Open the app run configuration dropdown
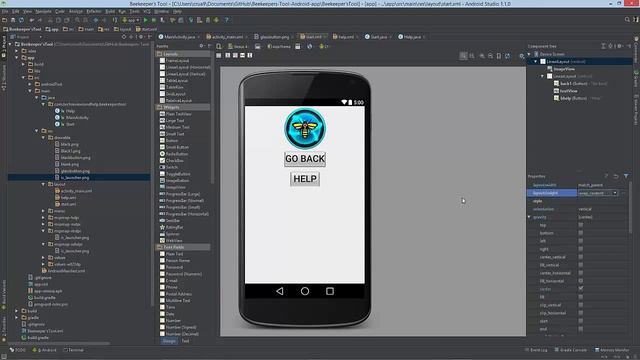 (131, 20)
